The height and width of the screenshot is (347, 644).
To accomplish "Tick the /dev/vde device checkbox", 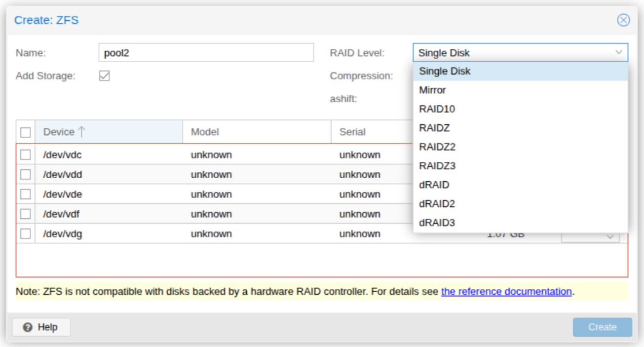I will coord(26,194).
